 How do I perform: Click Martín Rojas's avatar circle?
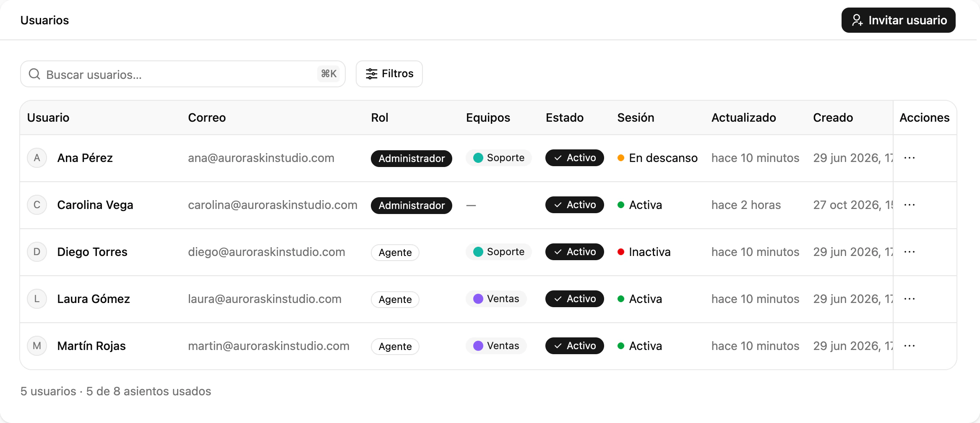coord(37,346)
